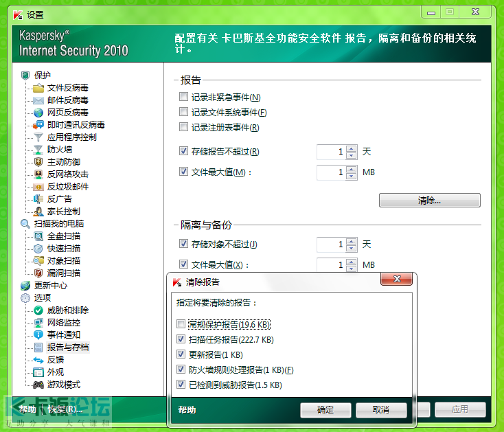Screen dimensions: 504x432
Task: Click the 清除... button
Action: [429, 201]
